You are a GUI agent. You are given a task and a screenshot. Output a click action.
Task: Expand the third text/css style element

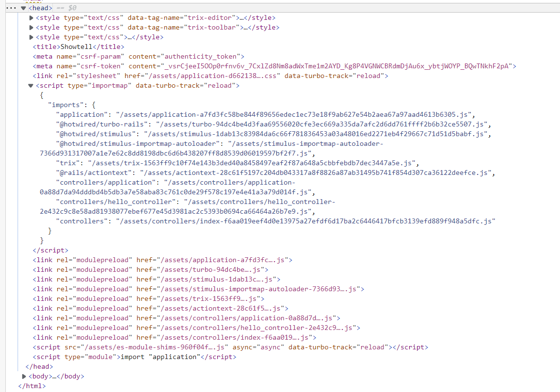(31, 37)
